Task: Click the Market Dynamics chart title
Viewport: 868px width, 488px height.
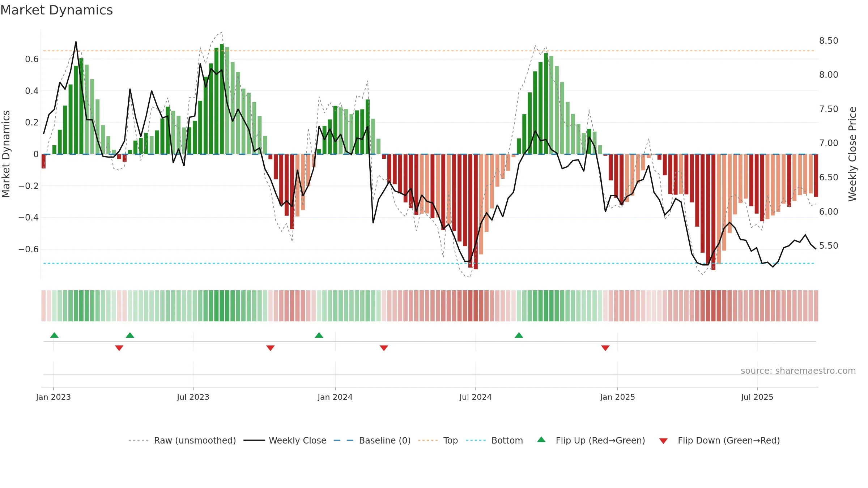Action: tap(56, 10)
